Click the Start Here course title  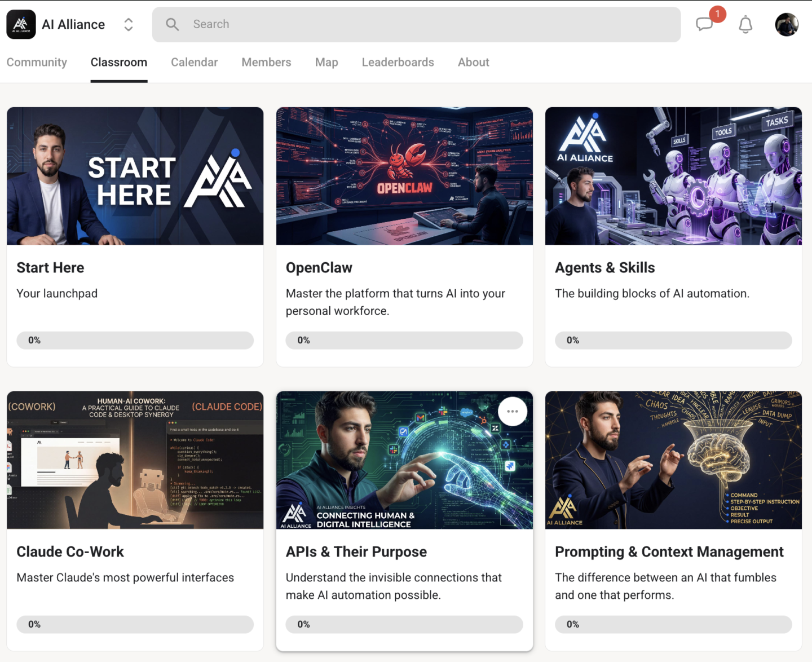[50, 268]
